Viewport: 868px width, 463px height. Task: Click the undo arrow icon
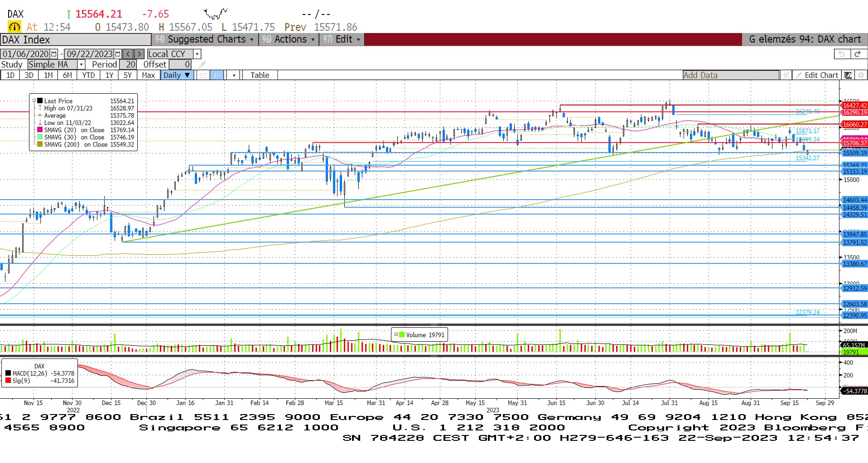(x=842, y=54)
